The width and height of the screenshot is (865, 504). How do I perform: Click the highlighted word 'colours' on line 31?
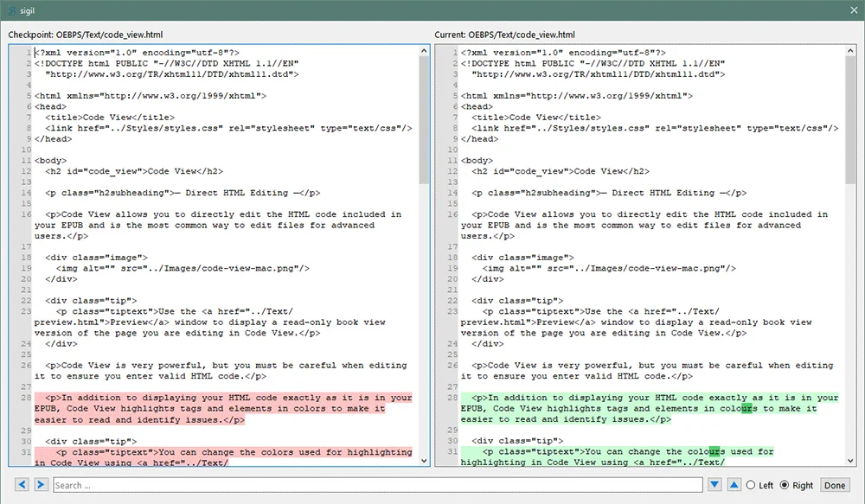point(706,451)
